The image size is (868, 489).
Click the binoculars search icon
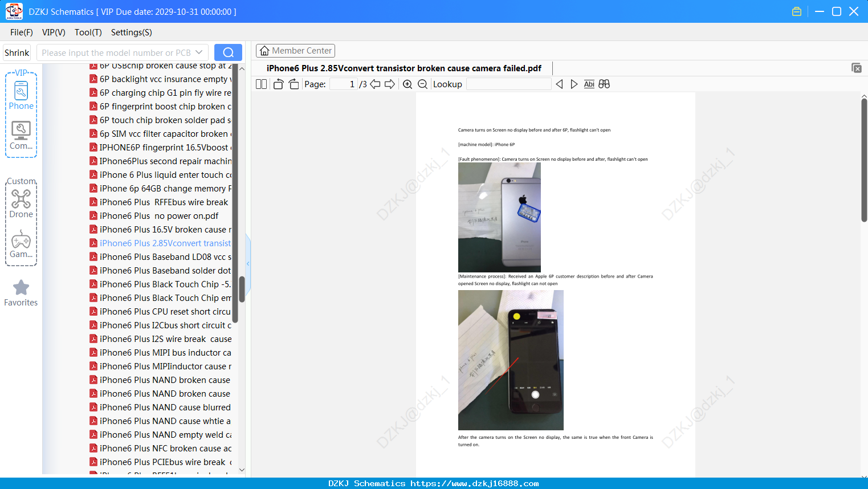604,84
